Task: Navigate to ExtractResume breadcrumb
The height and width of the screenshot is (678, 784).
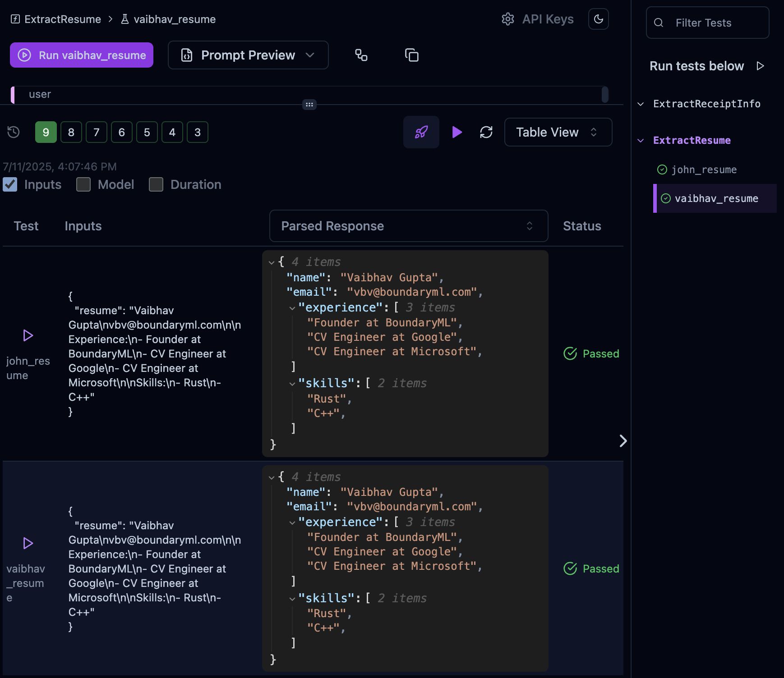Action: coord(62,19)
